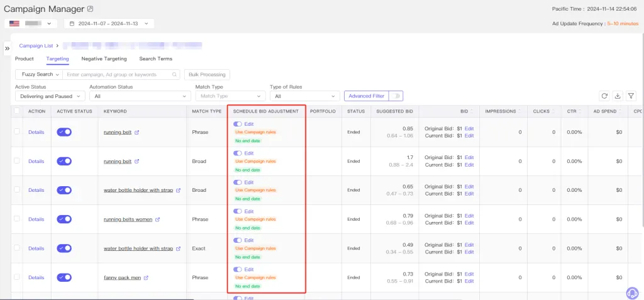Open the Automation Status dropdown
The width and height of the screenshot is (644, 300).
click(140, 96)
